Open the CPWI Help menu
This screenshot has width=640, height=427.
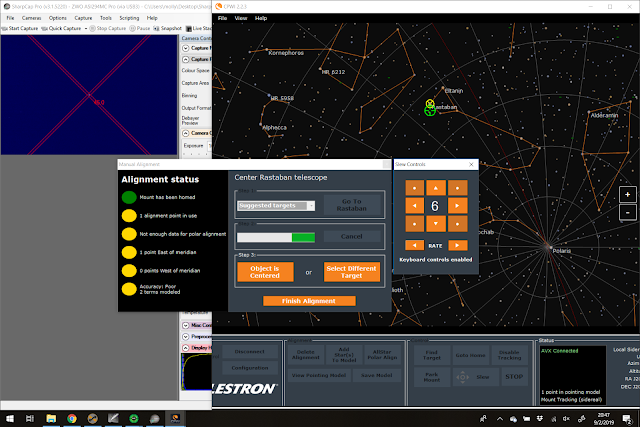point(261,18)
